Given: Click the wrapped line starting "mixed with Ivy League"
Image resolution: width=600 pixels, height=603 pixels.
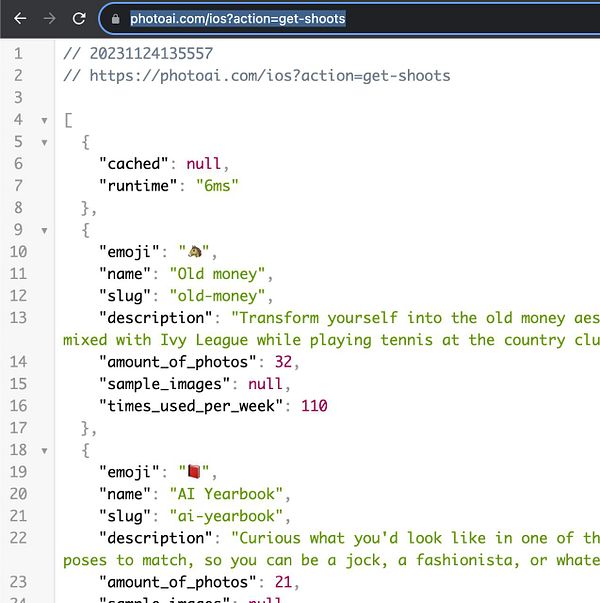Looking at the screenshot, I should click(332, 340).
